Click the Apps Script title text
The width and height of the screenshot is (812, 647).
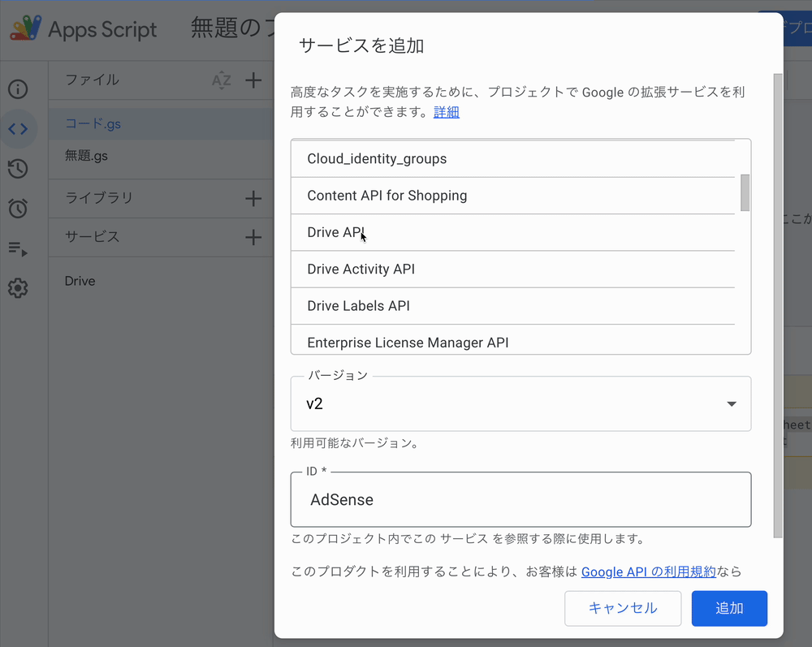click(102, 29)
